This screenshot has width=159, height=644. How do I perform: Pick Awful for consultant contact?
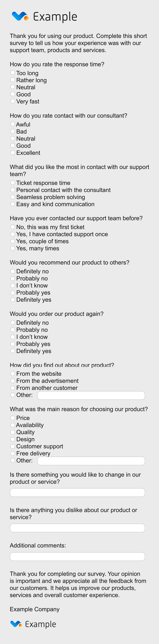pyautogui.click(x=13, y=124)
